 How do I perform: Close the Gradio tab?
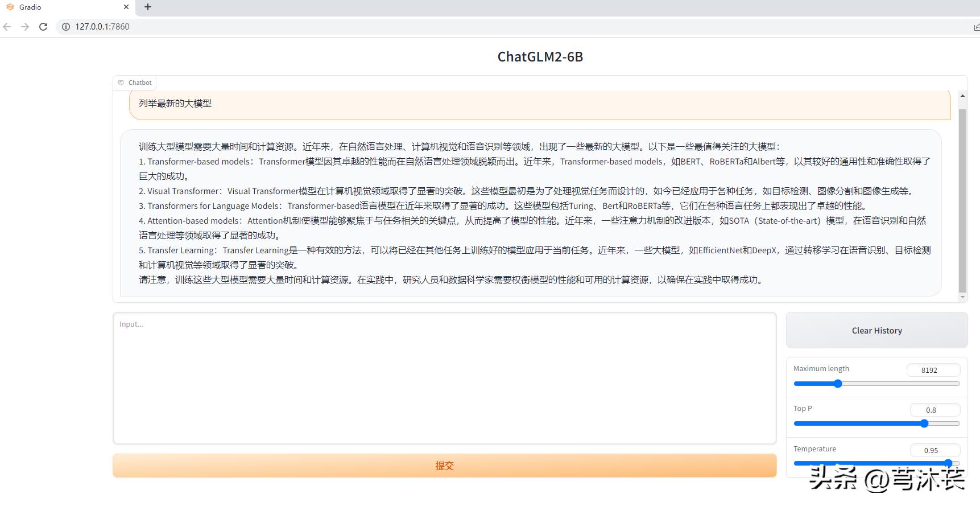pyautogui.click(x=126, y=7)
